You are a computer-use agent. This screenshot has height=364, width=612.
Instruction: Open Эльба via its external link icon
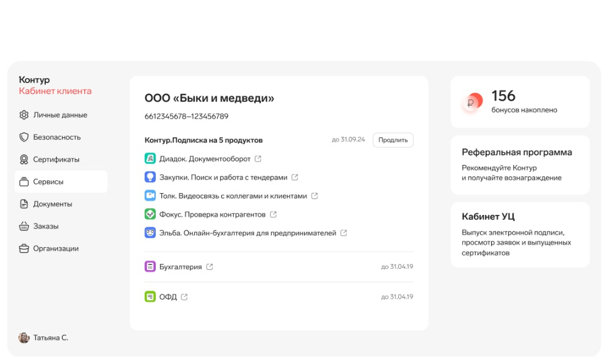[343, 233]
